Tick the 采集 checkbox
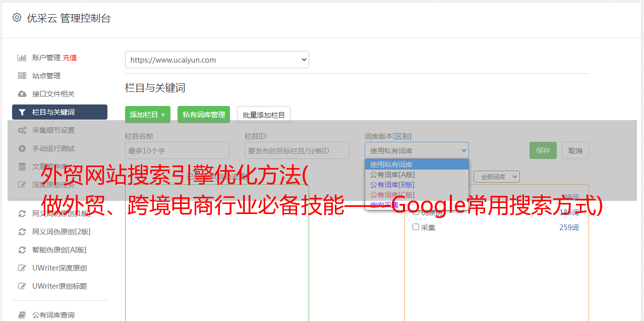Viewport: 644px width, 321px height. click(x=416, y=227)
